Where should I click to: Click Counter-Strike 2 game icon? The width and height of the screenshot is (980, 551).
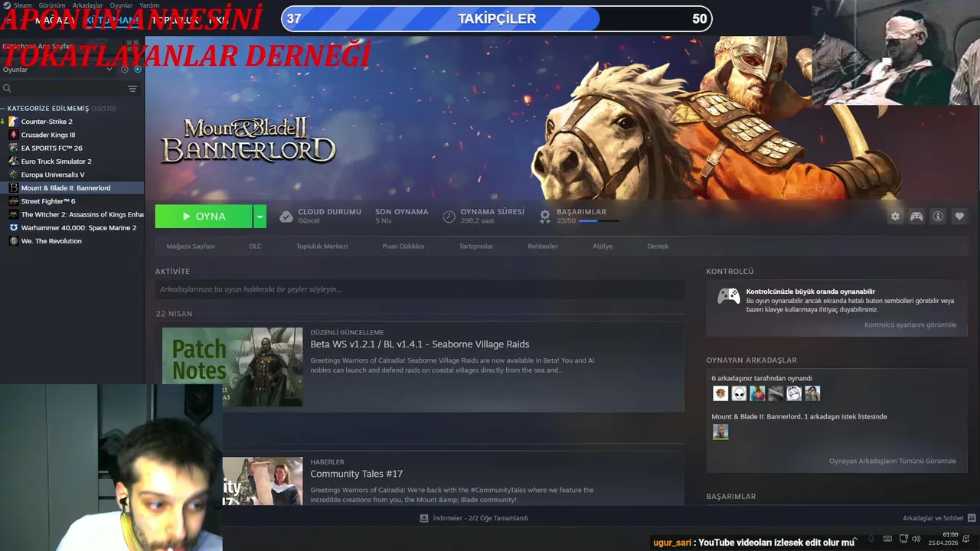pyautogui.click(x=13, y=122)
